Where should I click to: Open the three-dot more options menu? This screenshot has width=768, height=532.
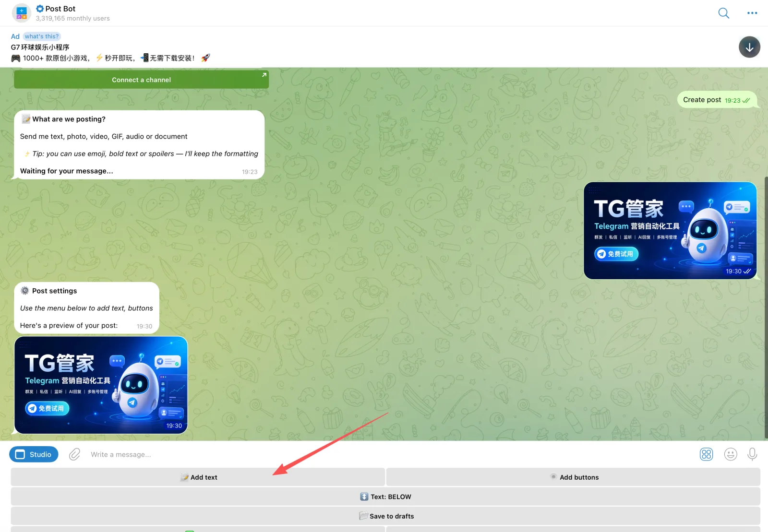point(752,13)
